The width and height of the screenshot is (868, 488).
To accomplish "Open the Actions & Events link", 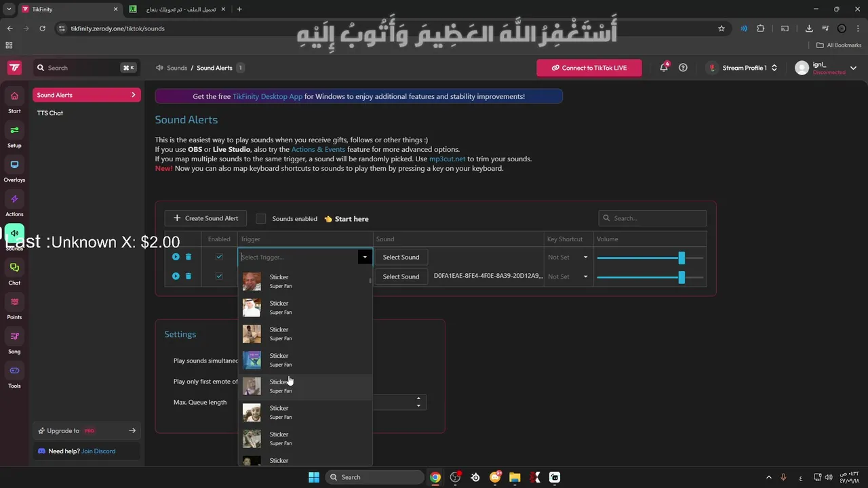I will click(x=318, y=149).
